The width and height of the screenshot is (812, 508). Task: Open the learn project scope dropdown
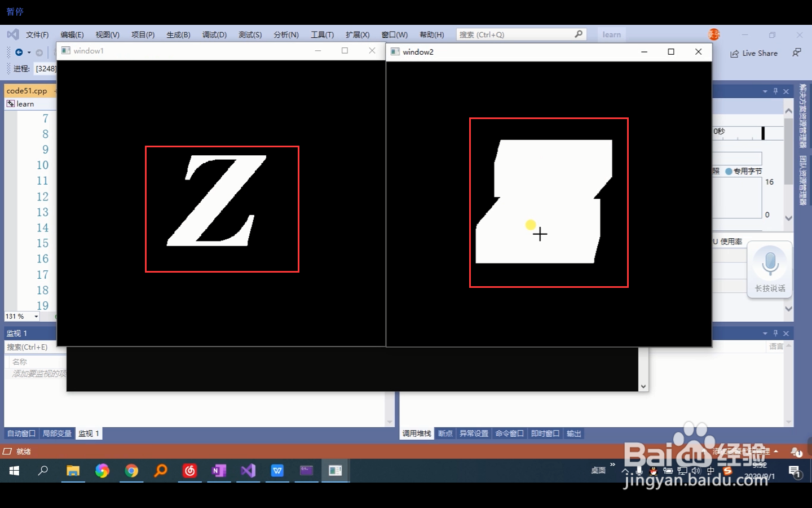click(x=30, y=104)
